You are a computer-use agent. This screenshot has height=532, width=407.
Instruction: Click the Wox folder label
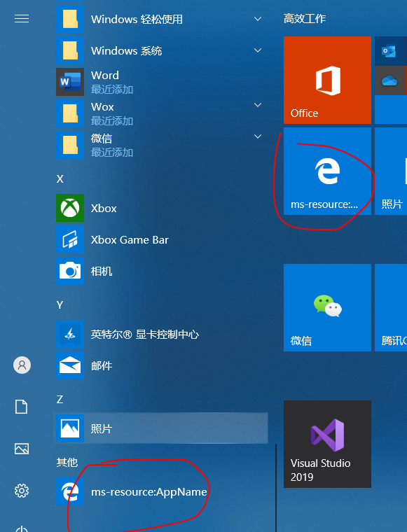tap(102, 107)
